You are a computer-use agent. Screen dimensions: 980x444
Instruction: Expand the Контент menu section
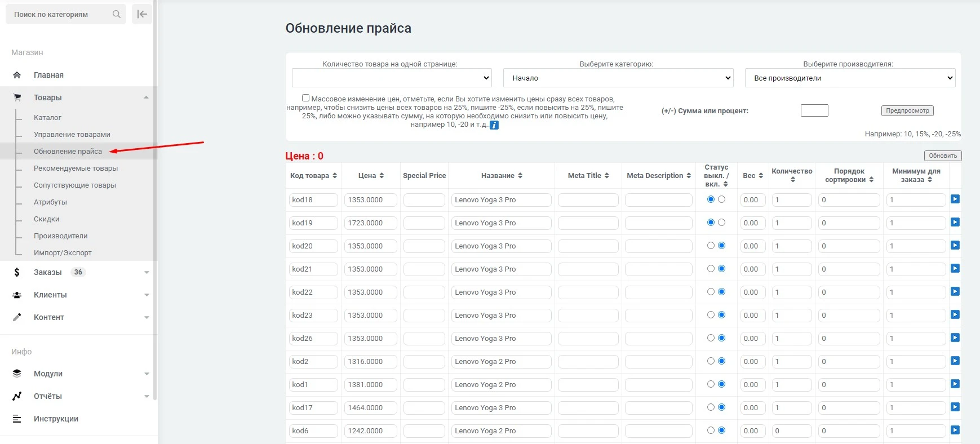147,317
